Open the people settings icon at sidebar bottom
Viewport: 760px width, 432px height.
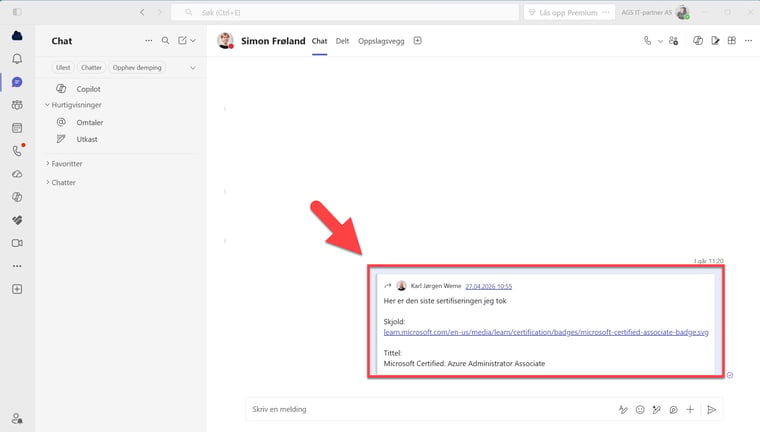[x=17, y=418]
